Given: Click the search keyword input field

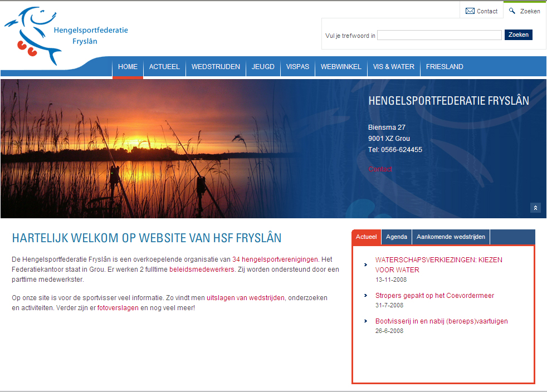Looking at the screenshot, I should coord(439,35).
